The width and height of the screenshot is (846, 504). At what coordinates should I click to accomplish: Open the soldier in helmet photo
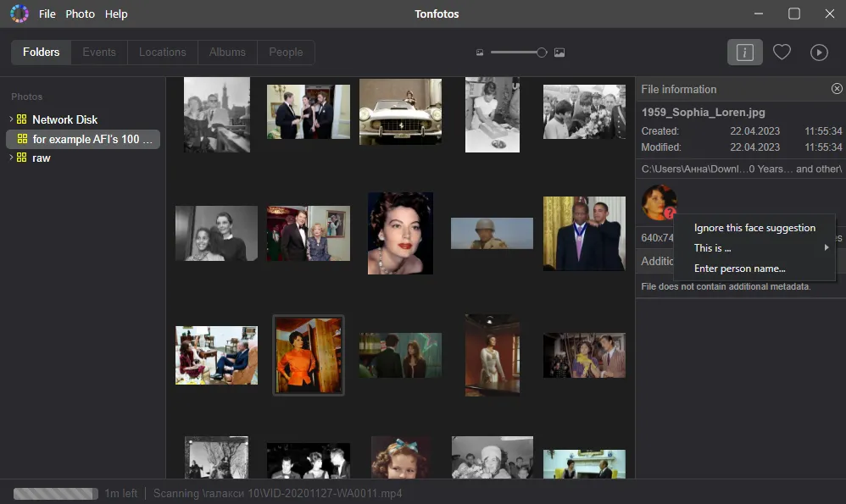492,234
